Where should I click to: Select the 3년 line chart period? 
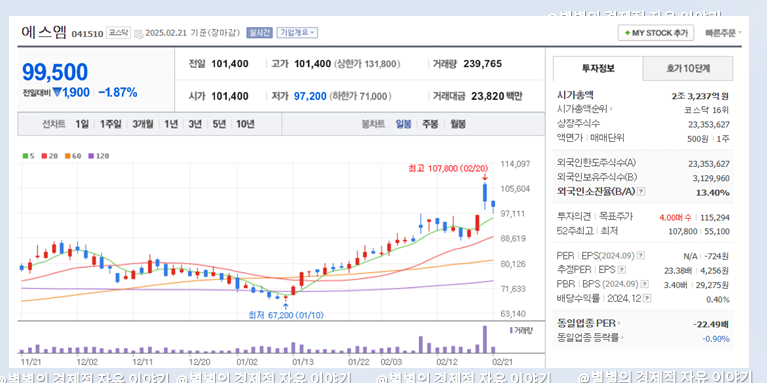point(195,124)
